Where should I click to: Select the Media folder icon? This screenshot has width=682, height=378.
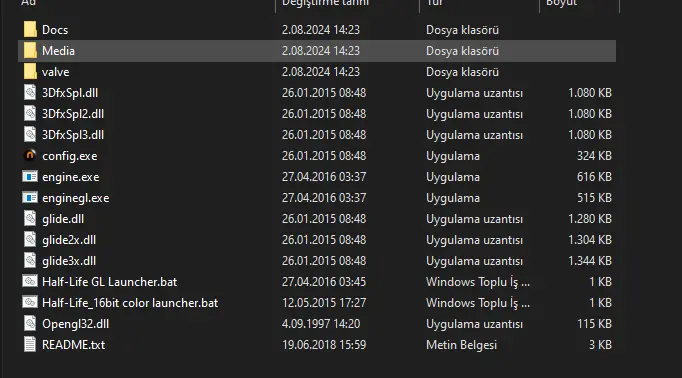tap(30, 50)
